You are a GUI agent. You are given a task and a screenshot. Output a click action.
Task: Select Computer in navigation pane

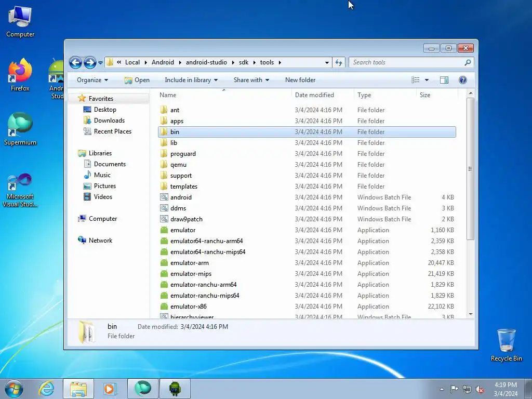(102, 219)
